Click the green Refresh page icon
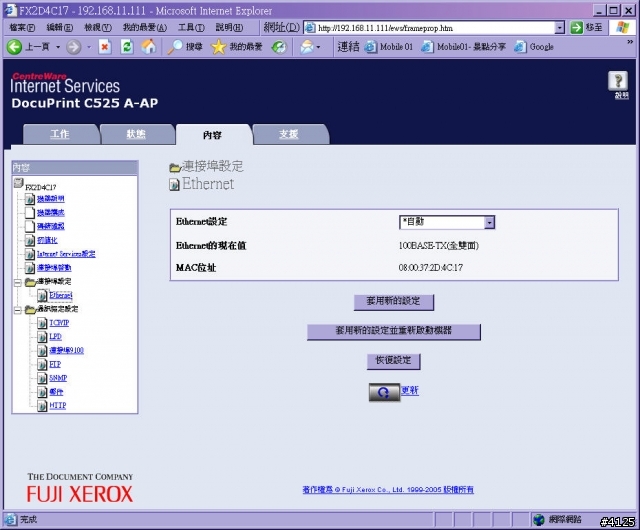This screenshot has height=530, width=640. click(127, 47)
